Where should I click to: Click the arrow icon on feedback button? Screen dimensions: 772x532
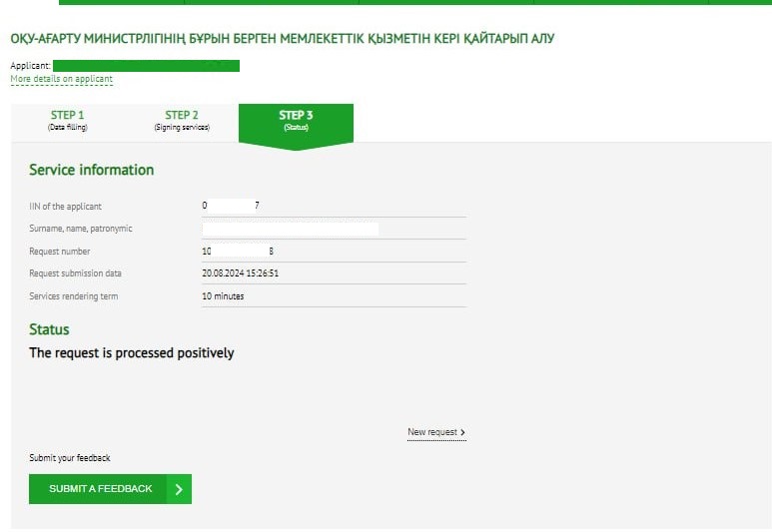pyautogui.click(x=179, y=489)
